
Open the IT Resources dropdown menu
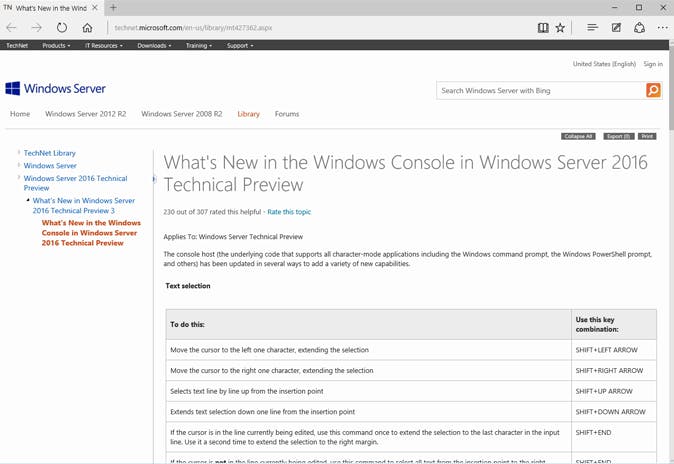(x=104, y=45)
